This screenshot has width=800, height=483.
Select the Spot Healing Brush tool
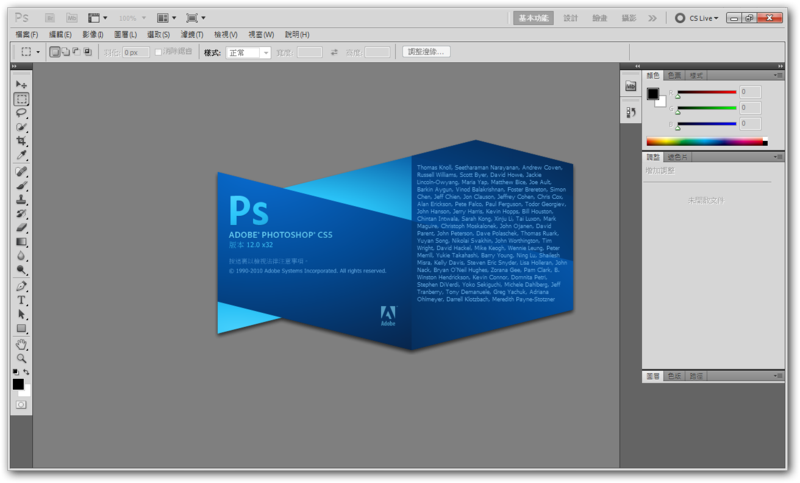21,171
